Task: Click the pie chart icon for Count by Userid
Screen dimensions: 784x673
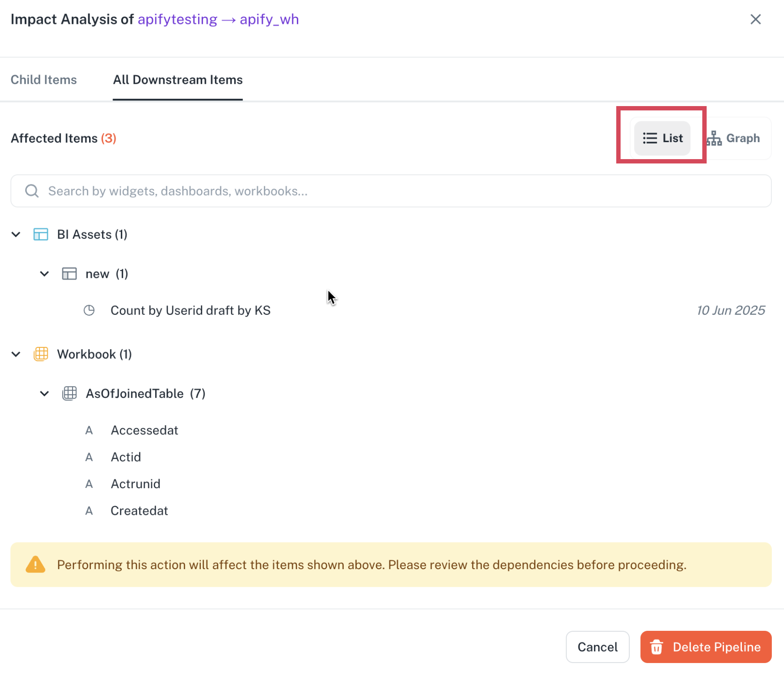Action: [x=89, y=310]
